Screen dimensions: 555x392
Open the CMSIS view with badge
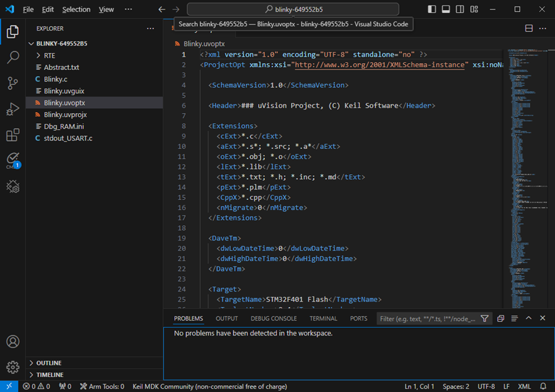pyautogui.click(x=13, y=160)
